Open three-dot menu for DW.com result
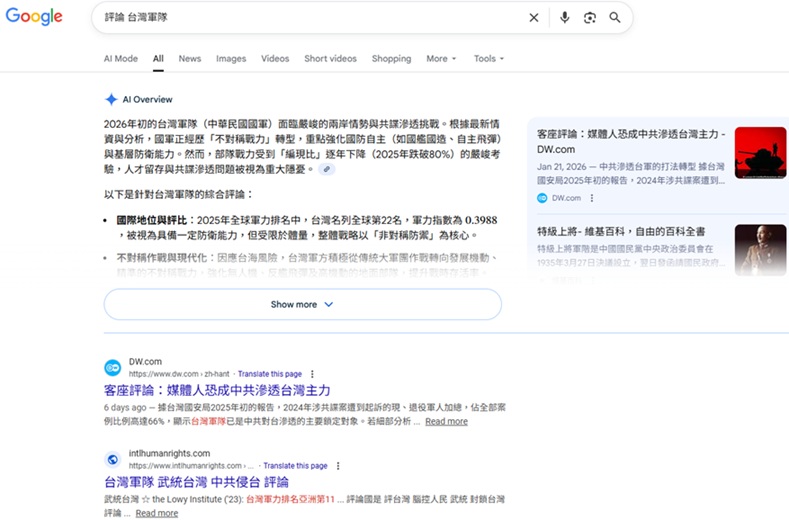This screenshot has width=789, height=520. pos(312,374)
